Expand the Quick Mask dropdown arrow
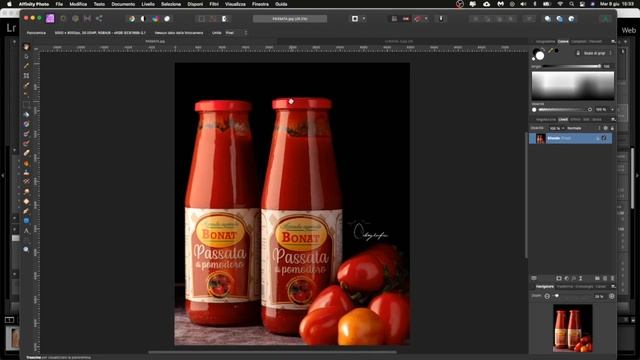The width and height of the screenshot is (640, 360). click(x=364, y=19)
